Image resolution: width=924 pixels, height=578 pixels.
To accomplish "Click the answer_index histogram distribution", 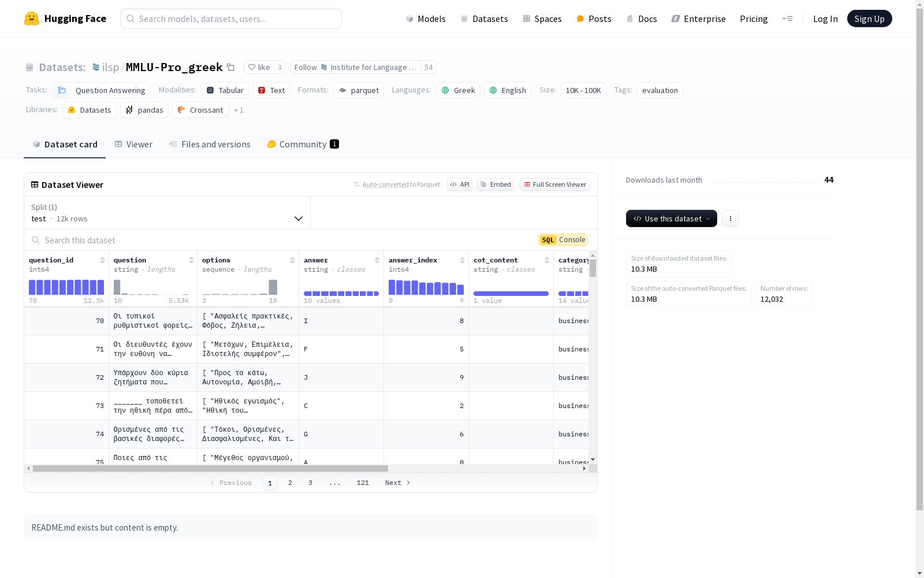I will 426,287.
